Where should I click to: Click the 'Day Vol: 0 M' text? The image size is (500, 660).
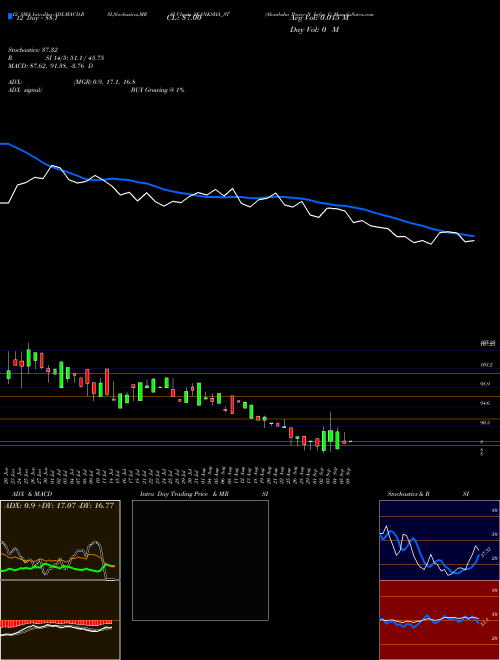(x=314, y=30)
